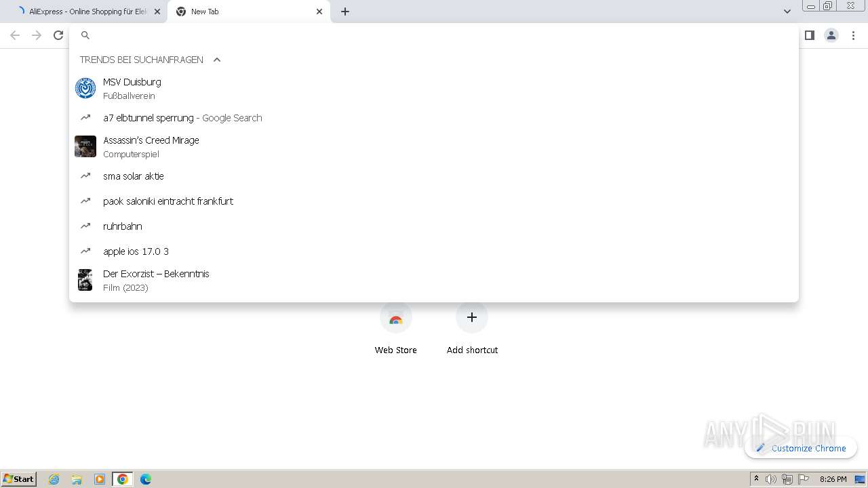The image size is (868, 488).
Task: Select the Chrome taskbar icon
Action: click(123, 479)
